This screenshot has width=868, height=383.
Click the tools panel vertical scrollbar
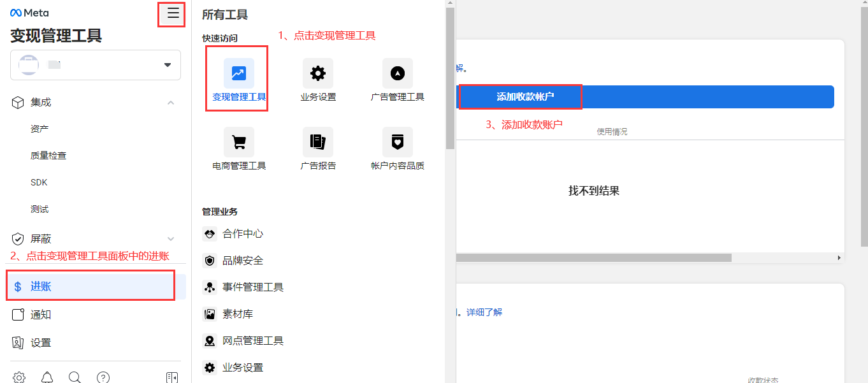coord(450,78)
